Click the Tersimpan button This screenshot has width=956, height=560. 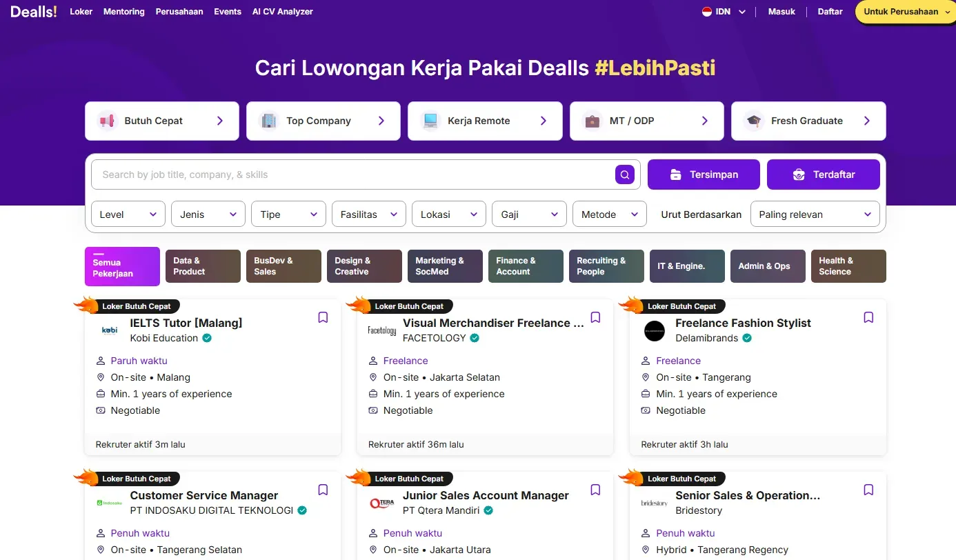tap(704, 174)
